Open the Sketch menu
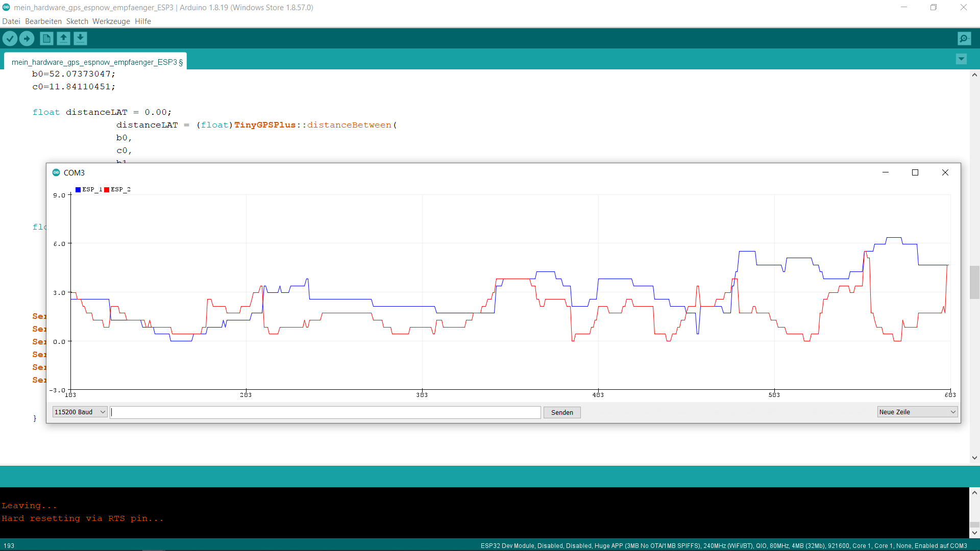980x551 pixels. [x=77, y=21]
